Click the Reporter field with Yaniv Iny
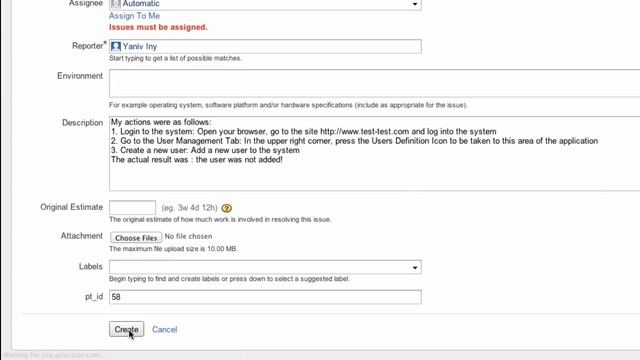 click(x=265, y=47)
